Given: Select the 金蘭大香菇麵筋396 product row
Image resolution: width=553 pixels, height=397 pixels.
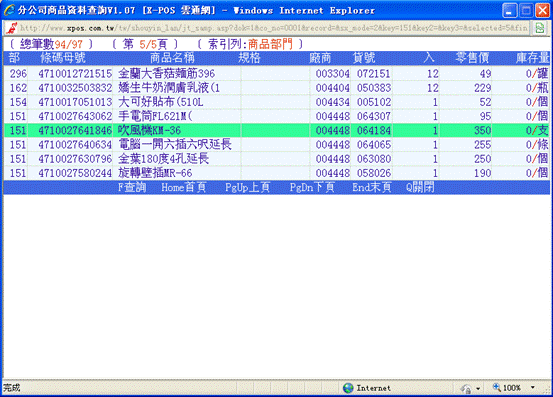Looking at the screenshot, I should [276, 73].
